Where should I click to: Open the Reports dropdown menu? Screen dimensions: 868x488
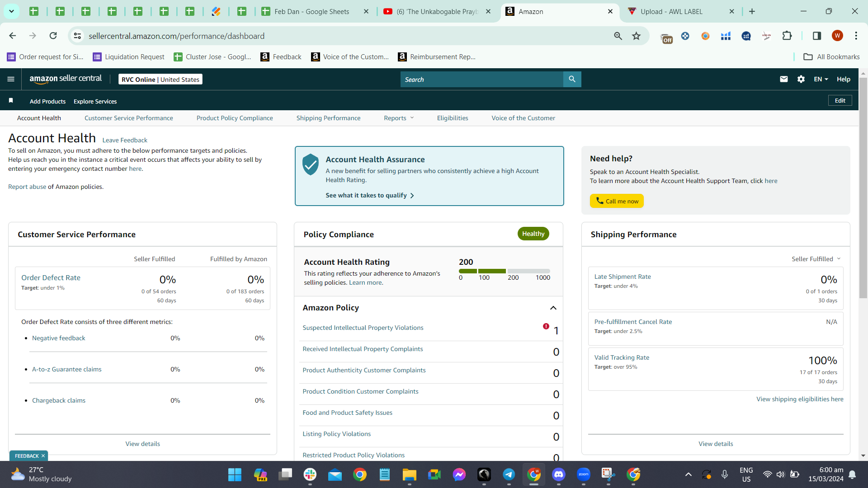pos(399,118)
